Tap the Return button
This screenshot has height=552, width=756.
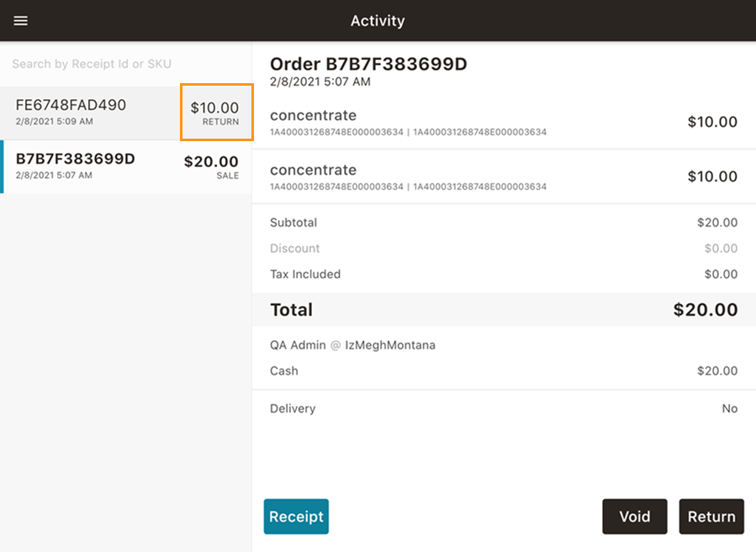pos(711,517)
